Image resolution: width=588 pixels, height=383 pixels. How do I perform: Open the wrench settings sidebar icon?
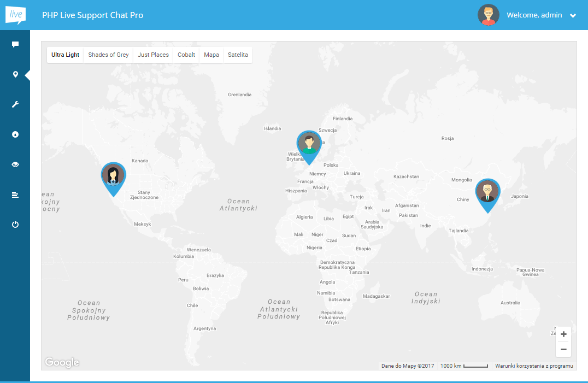15,104
